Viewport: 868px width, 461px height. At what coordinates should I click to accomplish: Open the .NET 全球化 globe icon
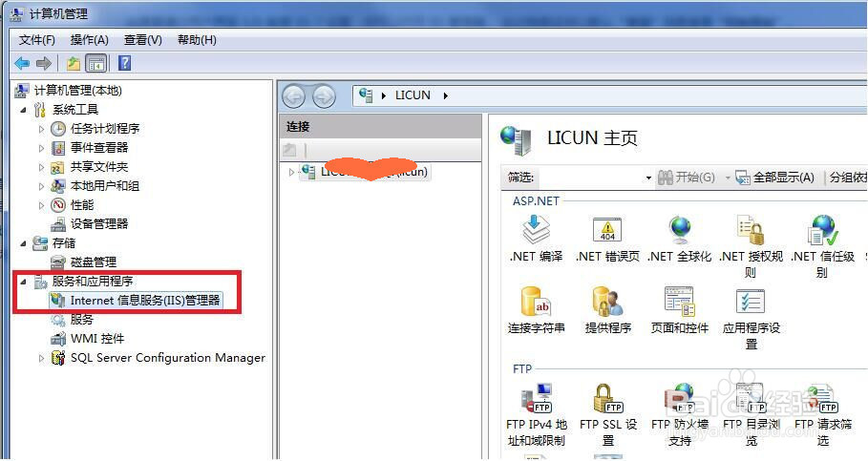click(679, 230)
